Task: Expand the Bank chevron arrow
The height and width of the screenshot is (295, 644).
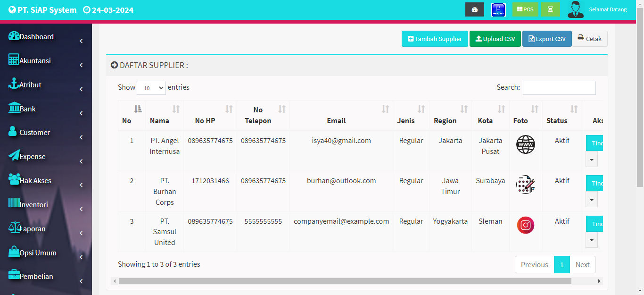Action: (81, 114)
